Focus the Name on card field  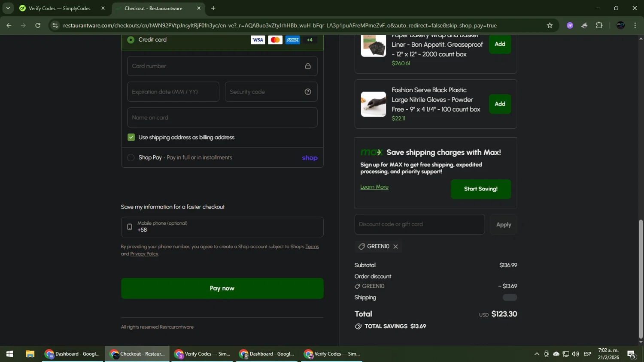222,118
